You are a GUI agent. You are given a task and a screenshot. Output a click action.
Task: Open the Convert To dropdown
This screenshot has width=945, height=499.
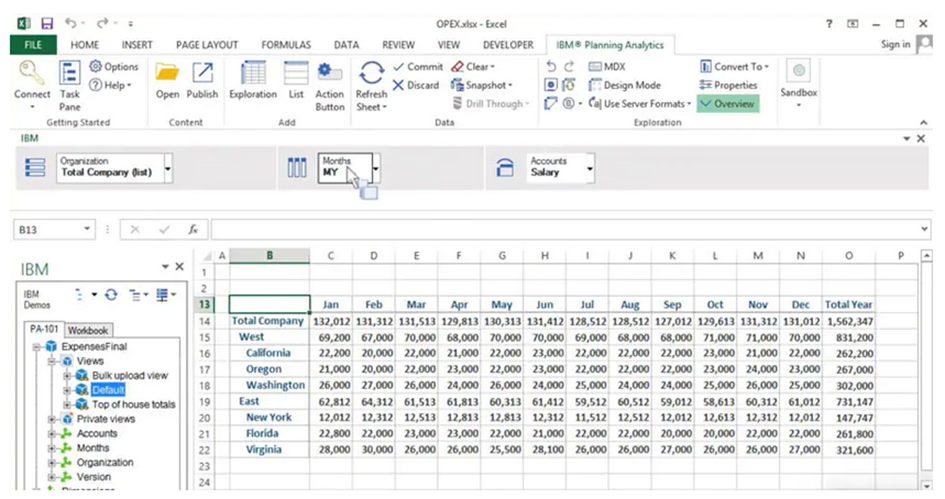[734, 66]
